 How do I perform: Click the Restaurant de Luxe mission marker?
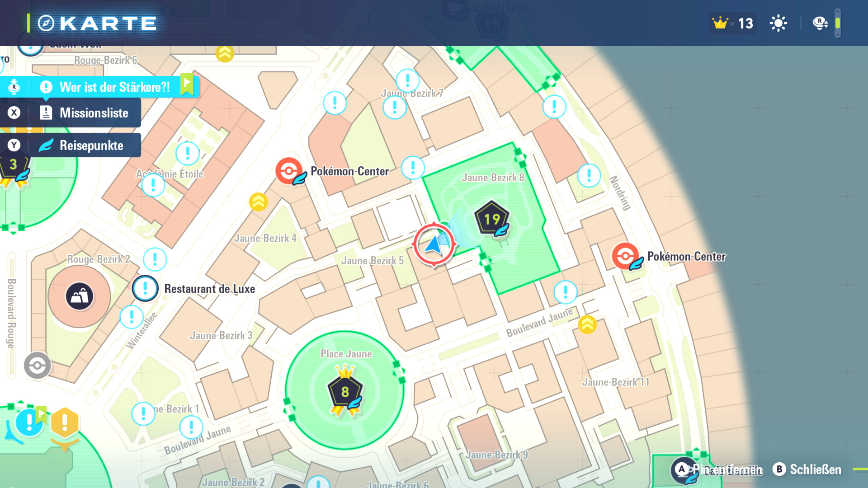[145, 288]
